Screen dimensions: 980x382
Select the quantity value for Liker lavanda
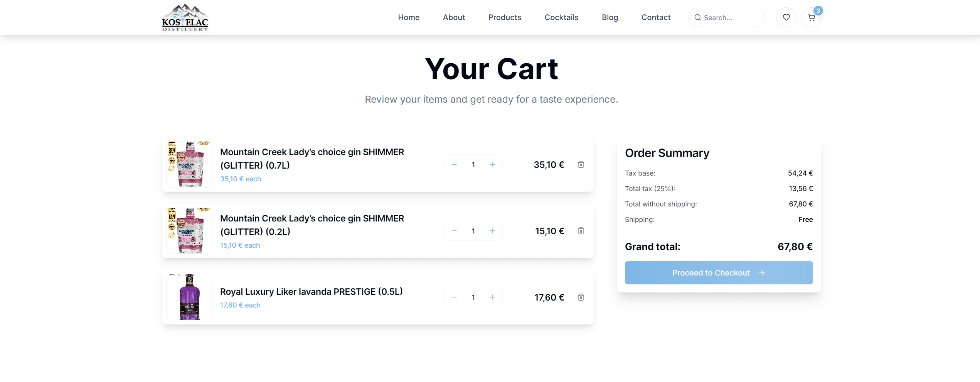point(473,297)
